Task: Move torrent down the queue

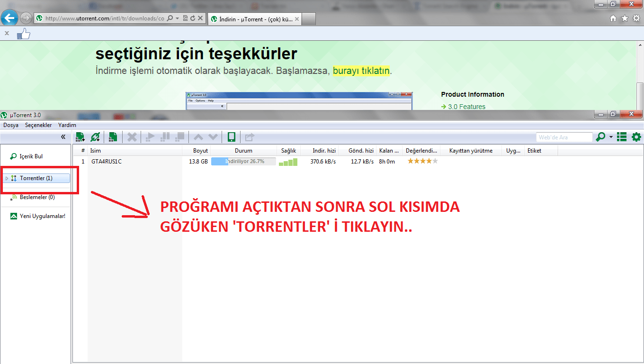Action: click(x=214, y=137)
